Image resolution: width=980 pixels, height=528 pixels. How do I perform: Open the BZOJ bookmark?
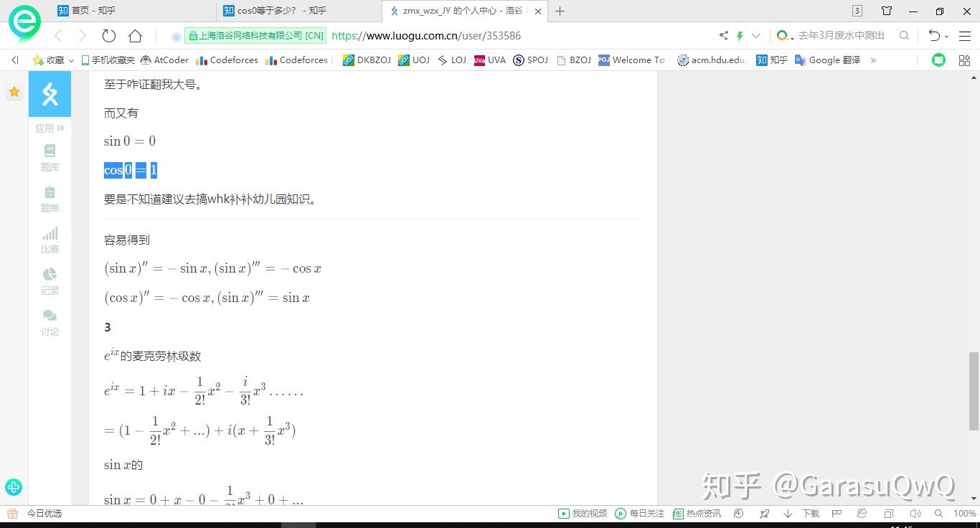pyautogui.click(x=574, y=60)
